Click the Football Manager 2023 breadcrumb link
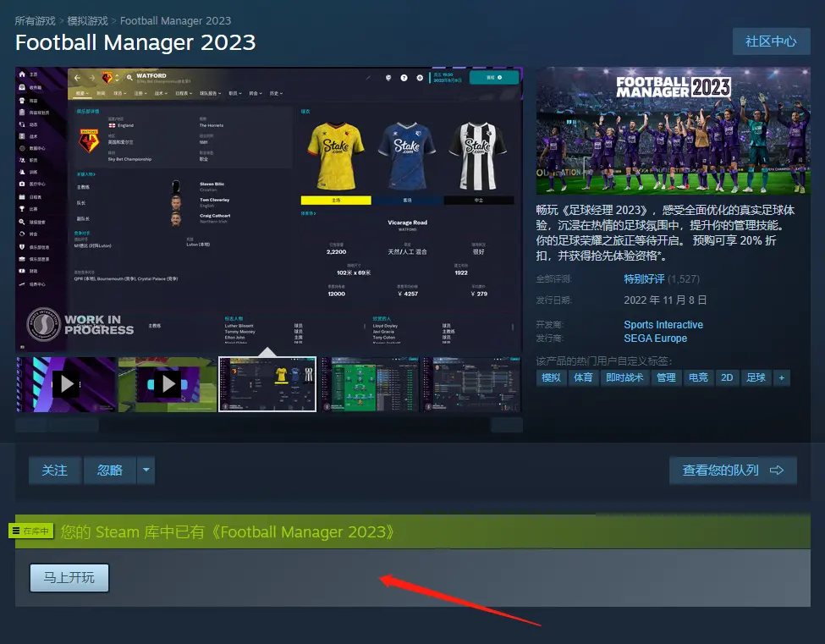 coord(175,21)
